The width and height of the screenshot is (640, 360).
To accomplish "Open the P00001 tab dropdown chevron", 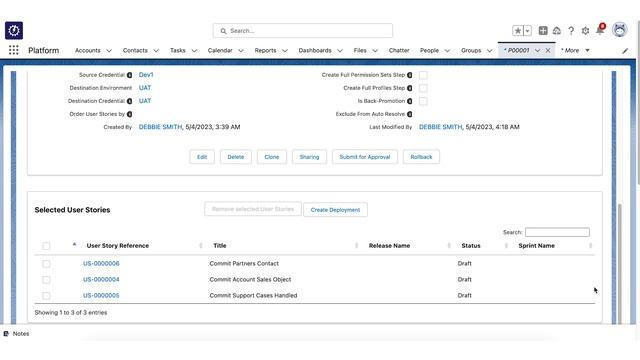I will [x=537, y=51].
